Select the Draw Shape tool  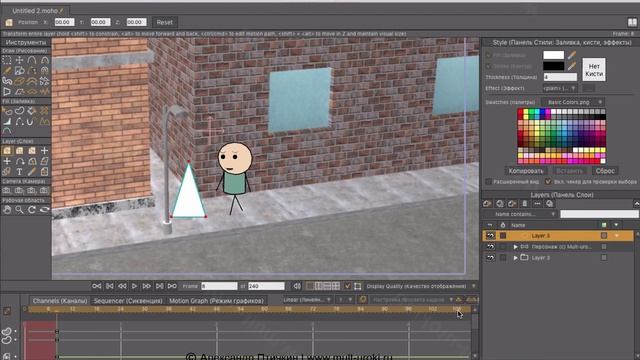19,71
